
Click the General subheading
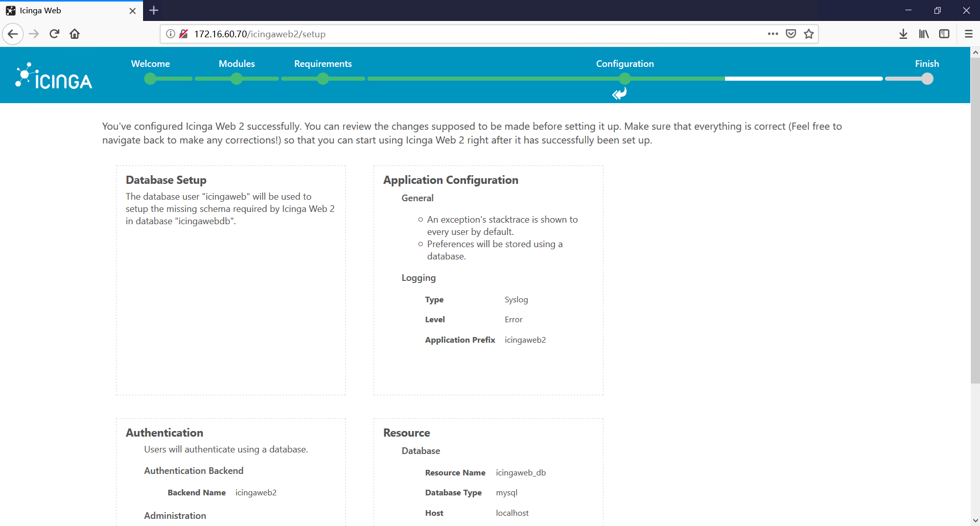[x=417, y=198]
